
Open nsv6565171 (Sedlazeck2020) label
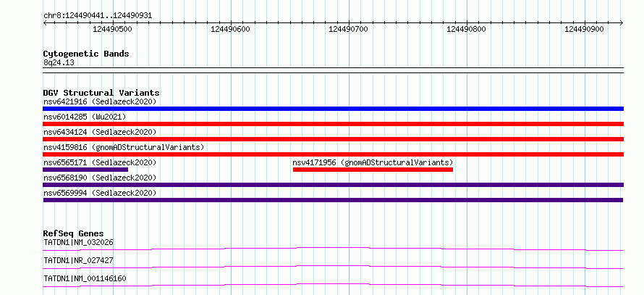[x=100, y=162]
